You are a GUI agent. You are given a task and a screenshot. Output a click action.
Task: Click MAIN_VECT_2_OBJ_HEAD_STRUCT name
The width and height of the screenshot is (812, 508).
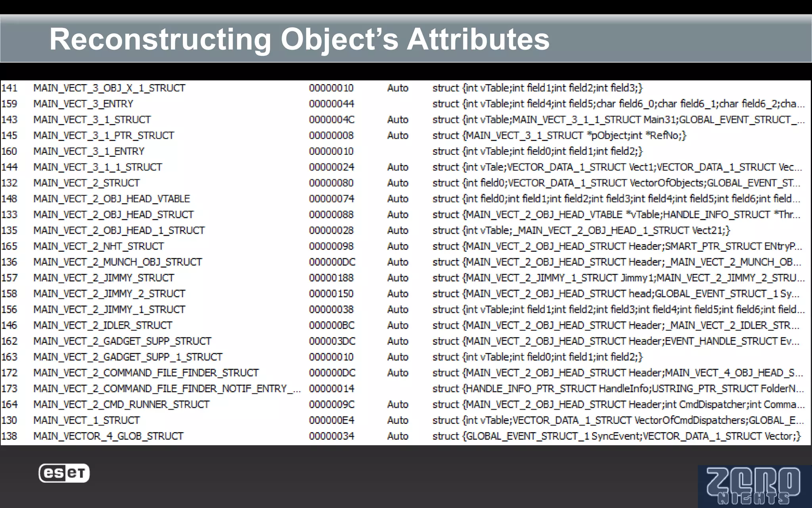pyautogui.click(x=113, y=214)
